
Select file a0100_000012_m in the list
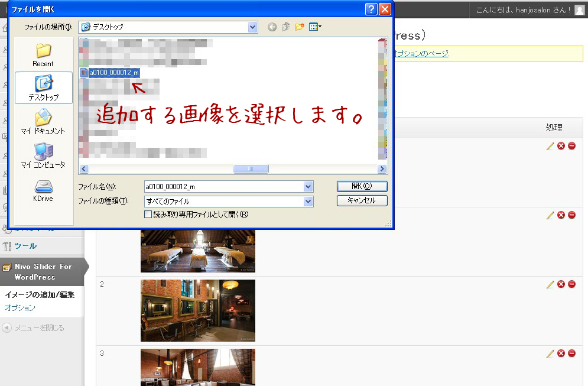click(114, 72)
